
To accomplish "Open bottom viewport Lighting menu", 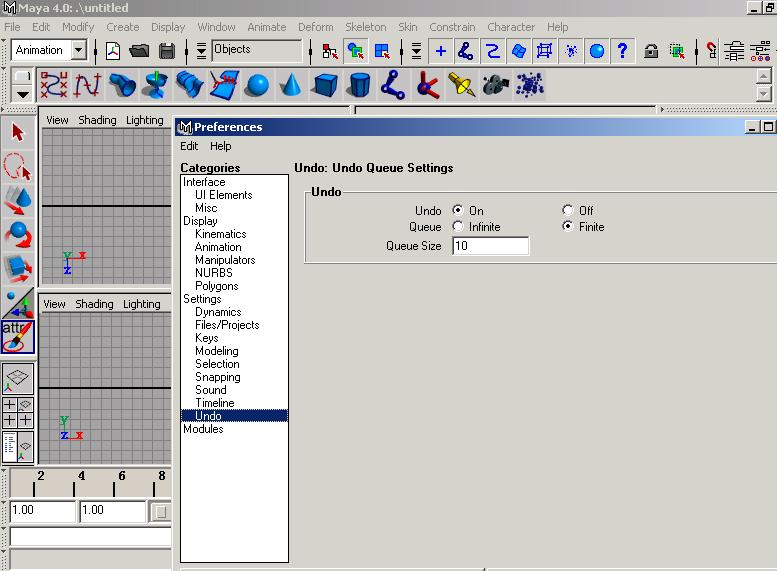I will (x=142, y=304).
